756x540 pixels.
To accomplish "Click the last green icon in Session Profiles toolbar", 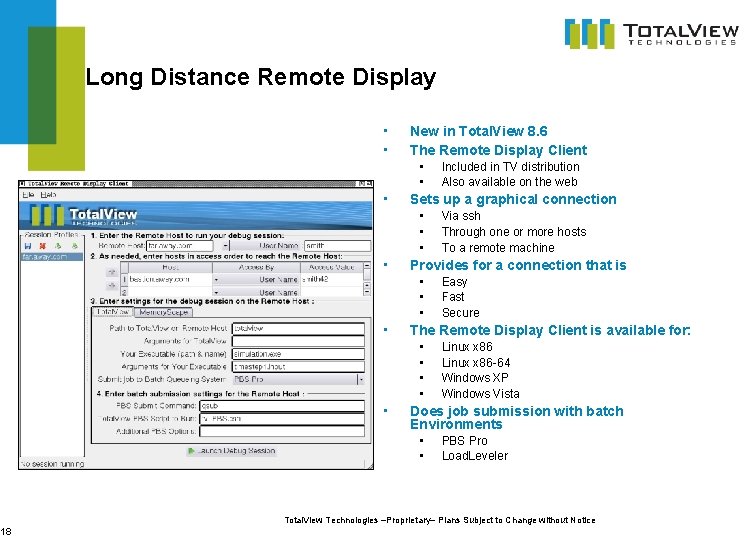I will (x=74, y=246).
